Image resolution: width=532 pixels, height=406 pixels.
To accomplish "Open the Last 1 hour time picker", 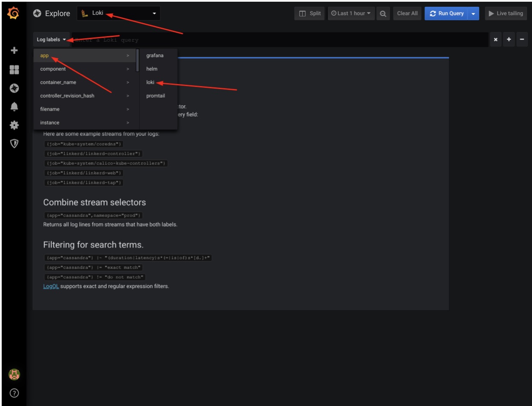I will click(x=351, y=13).
